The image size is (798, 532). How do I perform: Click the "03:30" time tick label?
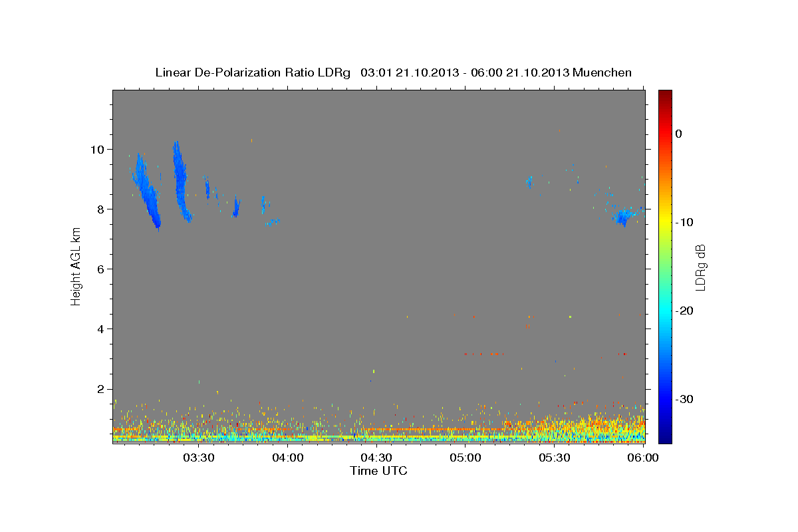pyautogui.click(x=198, y=458)
